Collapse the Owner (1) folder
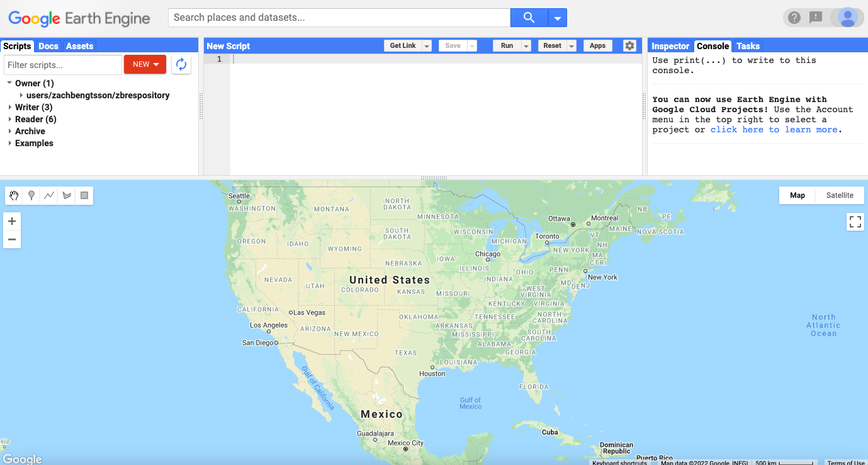This screenshot has width=868, height=465. point(9,83)
